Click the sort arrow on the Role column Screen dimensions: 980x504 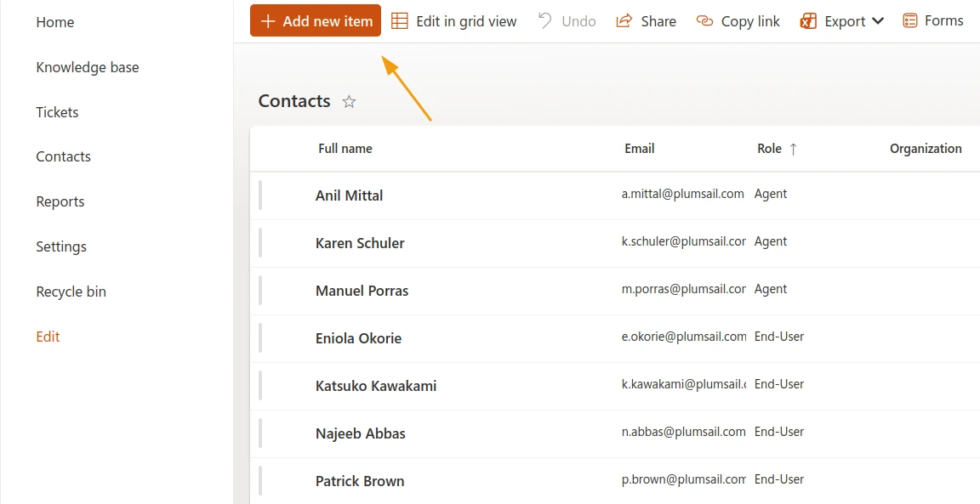coord(795,148)
